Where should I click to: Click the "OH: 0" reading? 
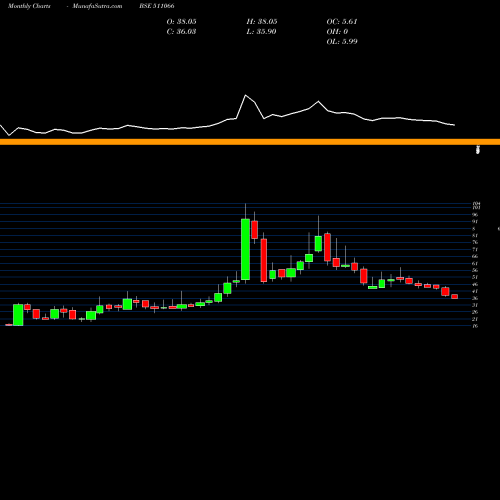[x=337, y=32]
